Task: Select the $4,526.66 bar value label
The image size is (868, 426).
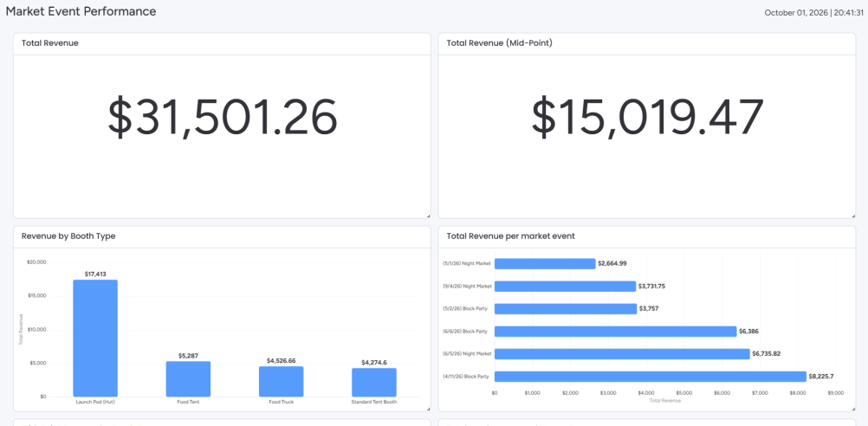Action: click(282, 361)
